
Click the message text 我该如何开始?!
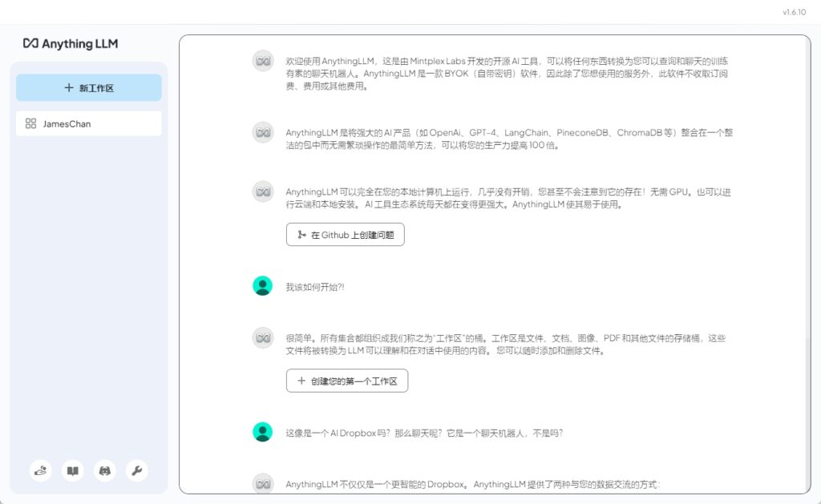314,287
